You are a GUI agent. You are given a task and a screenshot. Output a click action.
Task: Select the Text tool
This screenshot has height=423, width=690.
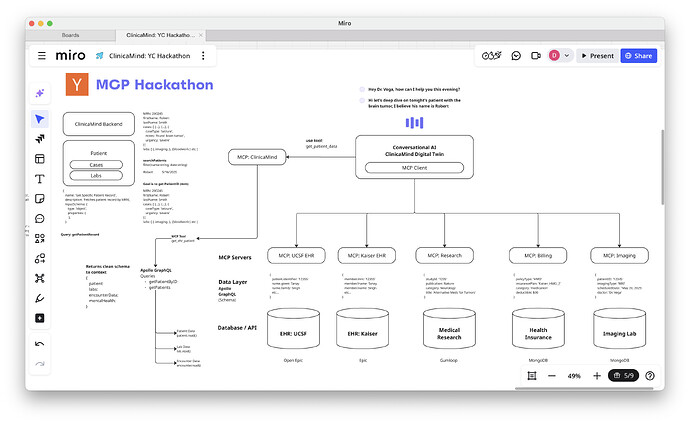pos(40,179)
